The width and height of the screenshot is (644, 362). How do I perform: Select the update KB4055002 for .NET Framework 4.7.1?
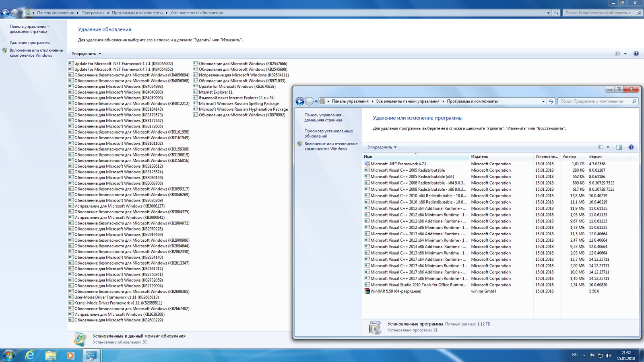point(121,64)
